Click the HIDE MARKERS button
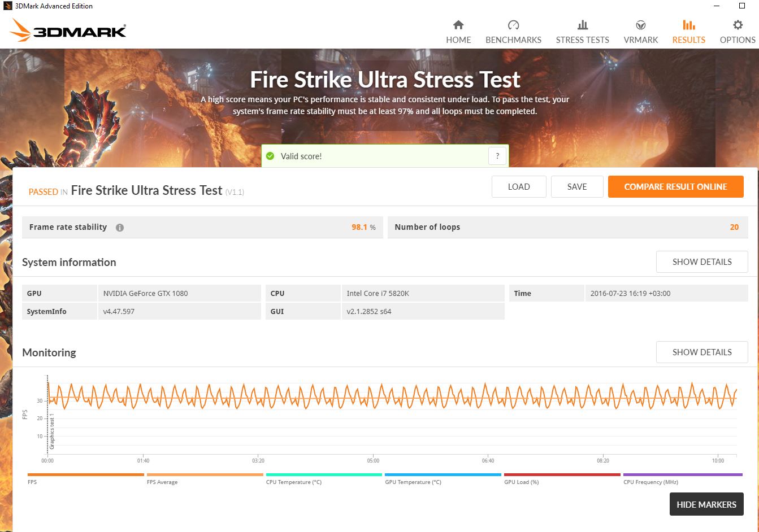The image size is (759, 532). (706, 504)
